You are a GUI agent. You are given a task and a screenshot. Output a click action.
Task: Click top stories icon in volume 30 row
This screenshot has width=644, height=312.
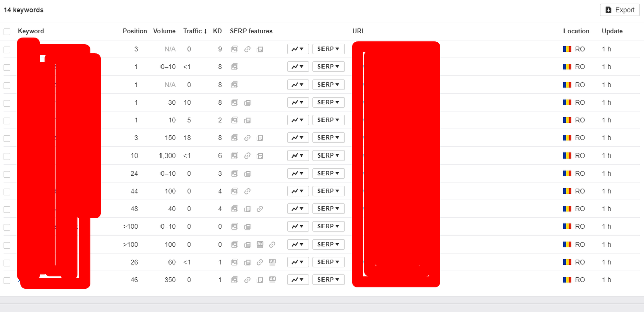pyautogui.click(x=247, y=103)
